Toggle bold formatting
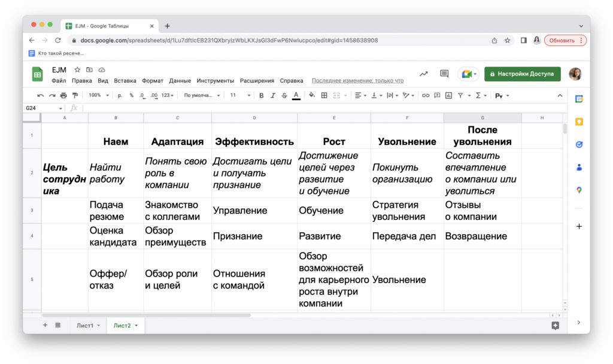 (x=262, y=95)
